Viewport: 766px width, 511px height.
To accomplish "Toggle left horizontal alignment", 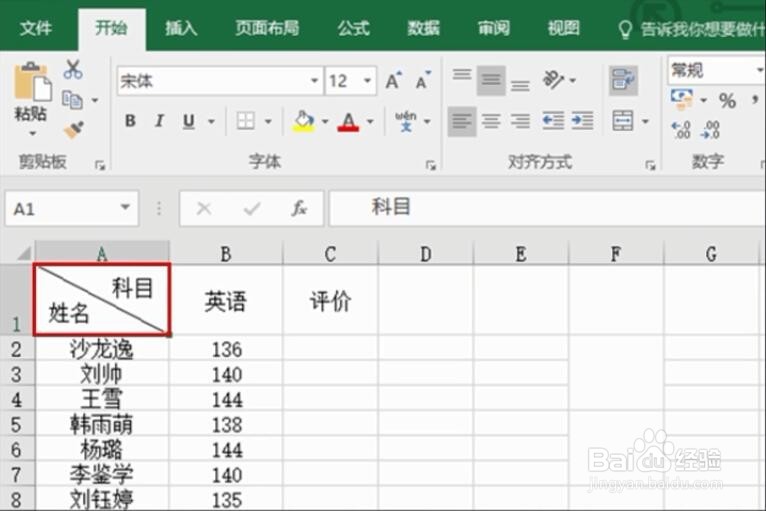I will pos(462,121).
